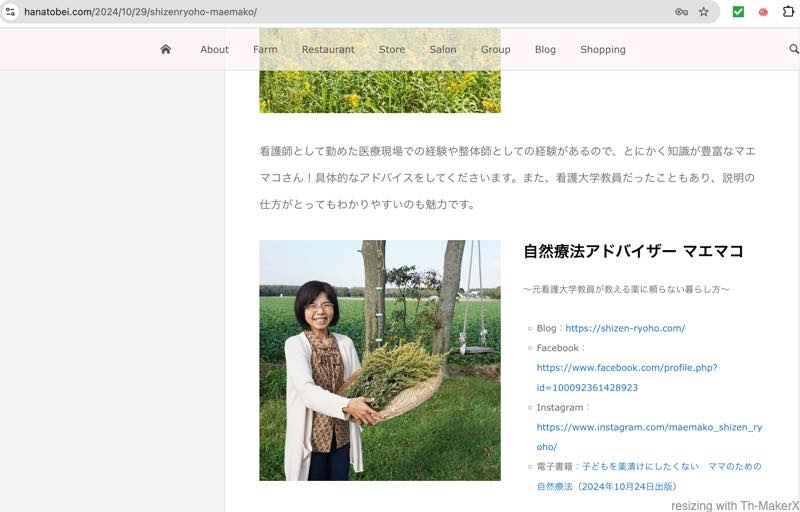Open the e-book link 子どもを薬漬けにしたくない
Viewport: 800px width, 512px height.
pos(649,476)
